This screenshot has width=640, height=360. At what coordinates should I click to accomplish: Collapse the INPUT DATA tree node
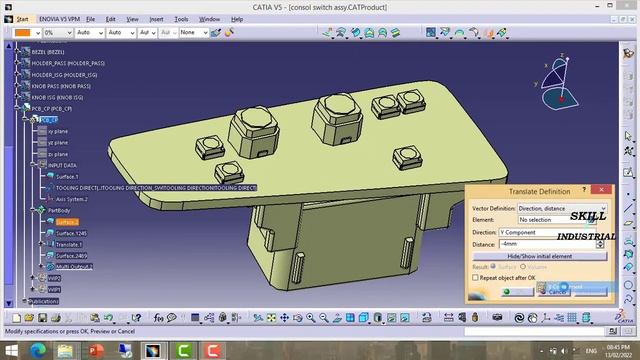[33, 165]
